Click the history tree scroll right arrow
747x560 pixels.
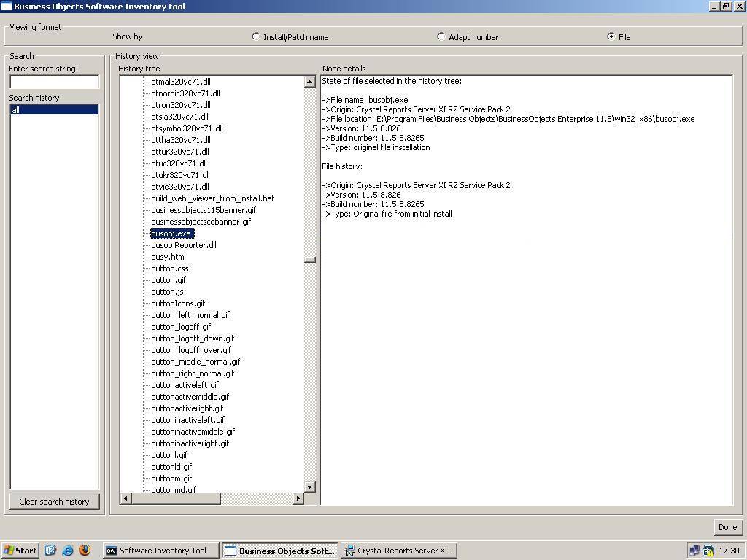pos(298,499)
